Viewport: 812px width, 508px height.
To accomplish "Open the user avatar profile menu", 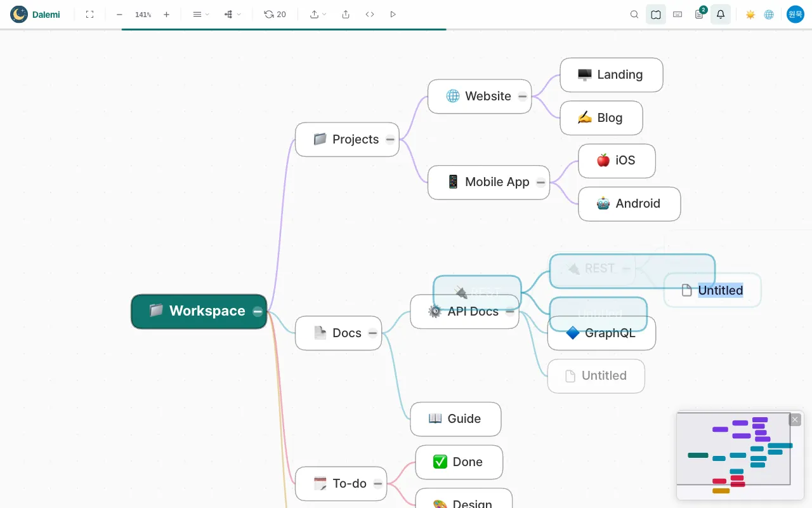I will (796, 14).
